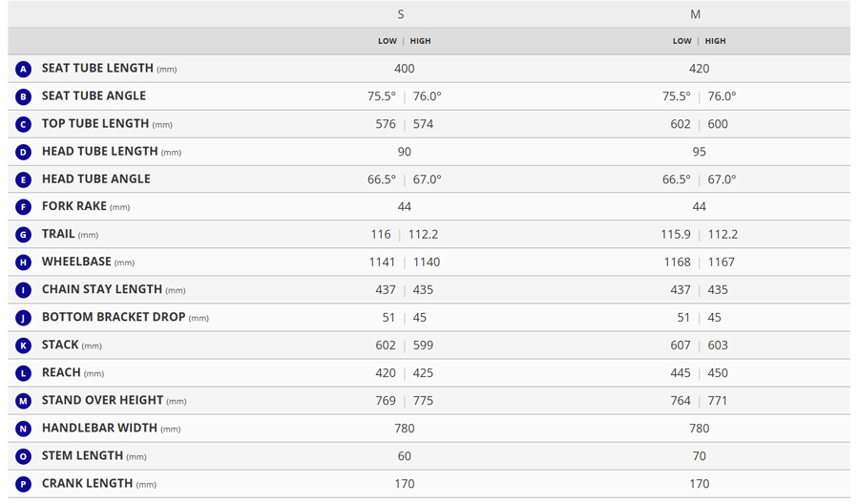The width and height of the screenshot is (859, 504).
Task: Click the circled E head tube angle icon
Action: (23, 179)
